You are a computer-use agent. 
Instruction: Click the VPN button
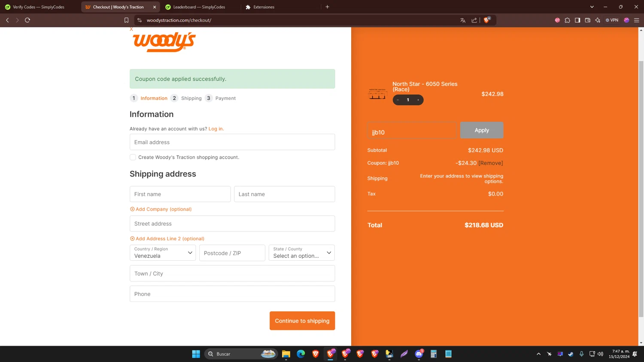coord(612,20)
